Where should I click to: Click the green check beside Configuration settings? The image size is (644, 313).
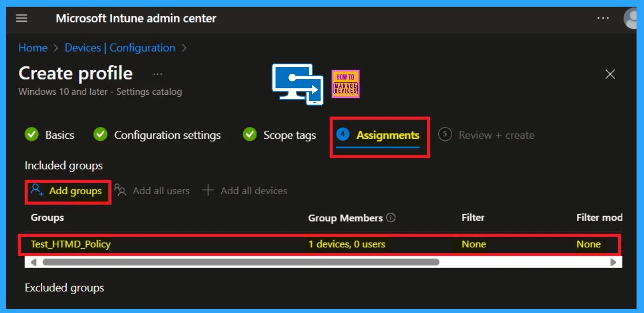100,135
